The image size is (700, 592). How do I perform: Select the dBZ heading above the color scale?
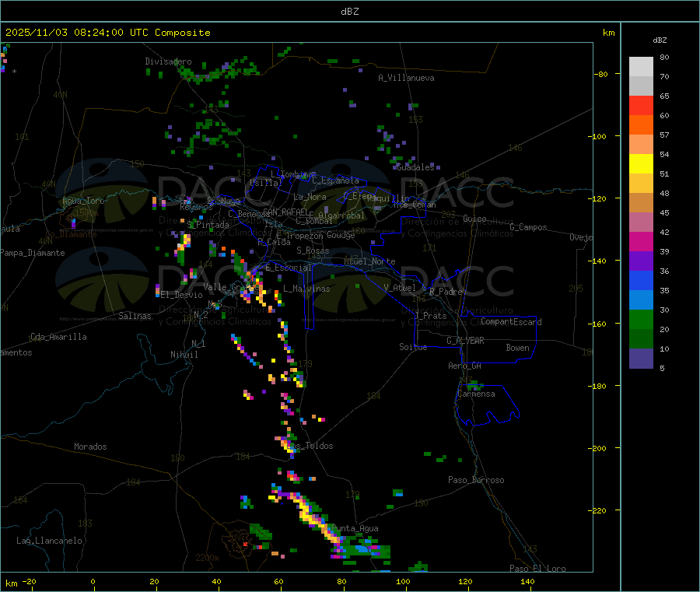[660, 40]
